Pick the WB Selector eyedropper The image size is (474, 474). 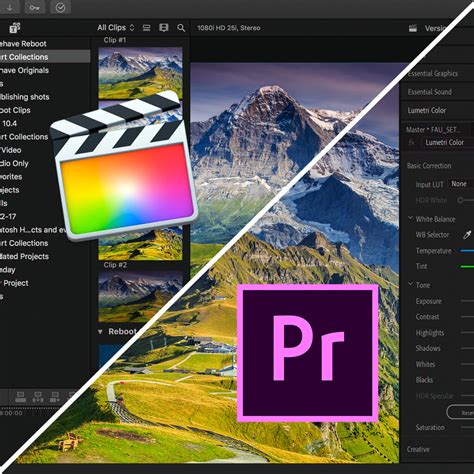click(x=467, y=235)
